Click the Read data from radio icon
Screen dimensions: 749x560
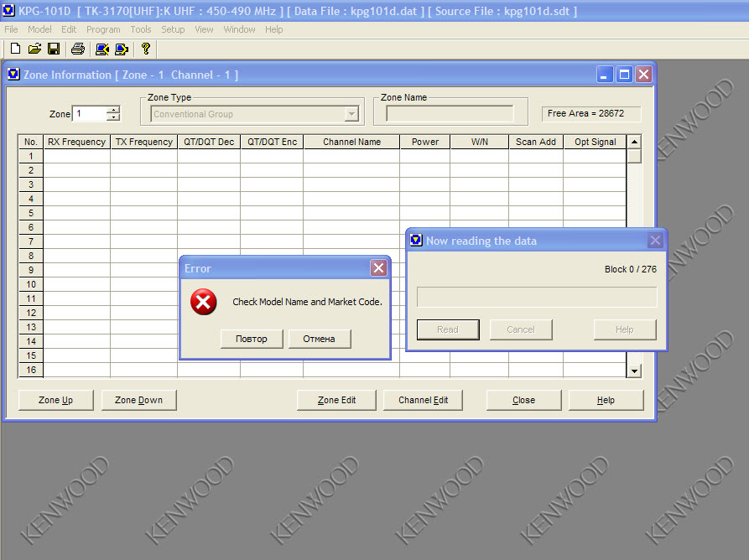[x=102, y=49]
